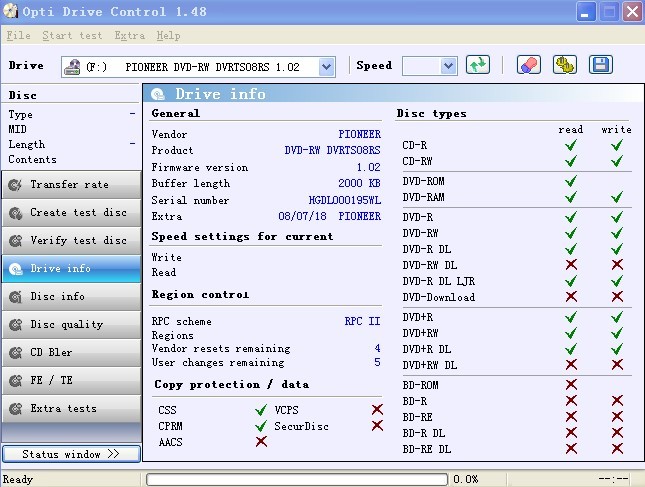
Task: Click the 0.0% progress percentage
Action: (x=466, y=480)
